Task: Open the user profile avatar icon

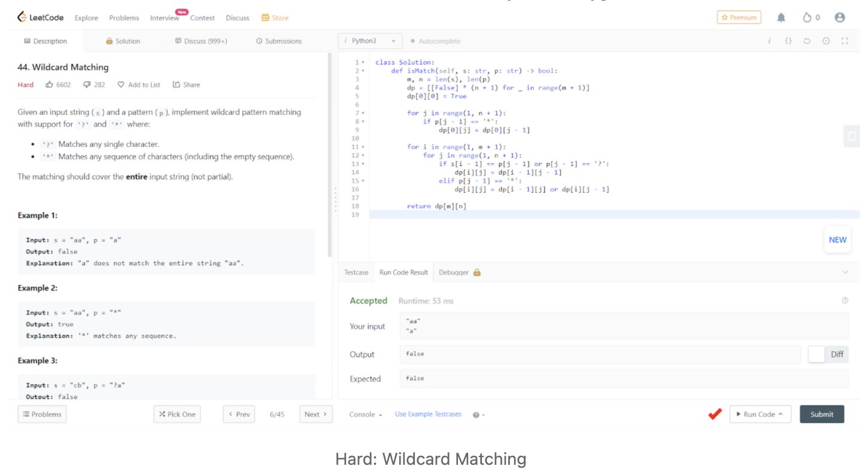Action: coord(839,18)
